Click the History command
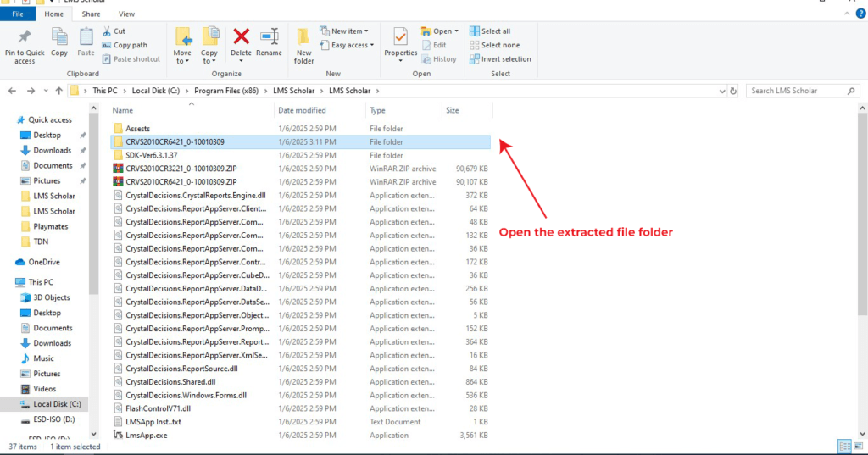This screenshot has height=455, width=868. [440, 58]
